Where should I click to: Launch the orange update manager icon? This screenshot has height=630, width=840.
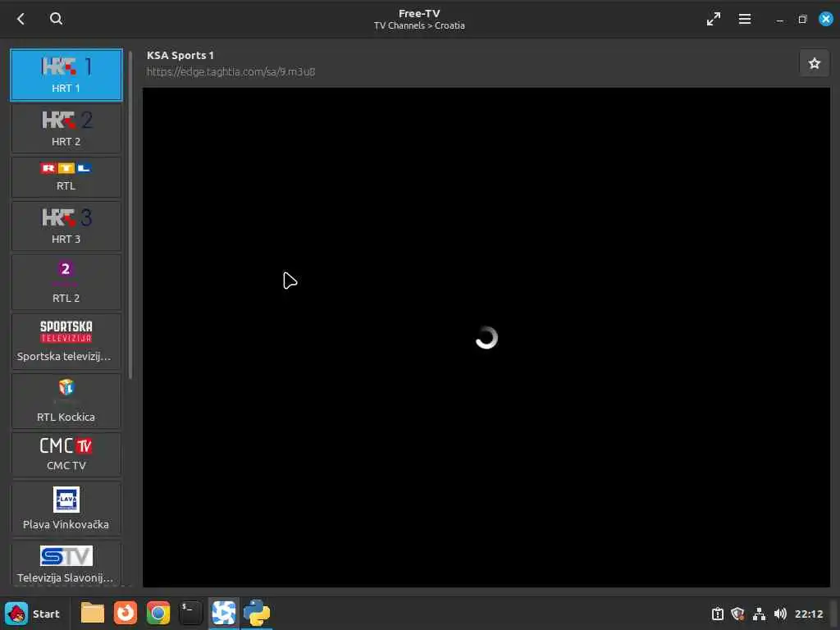pyautogui.click(x=126, y=614)
